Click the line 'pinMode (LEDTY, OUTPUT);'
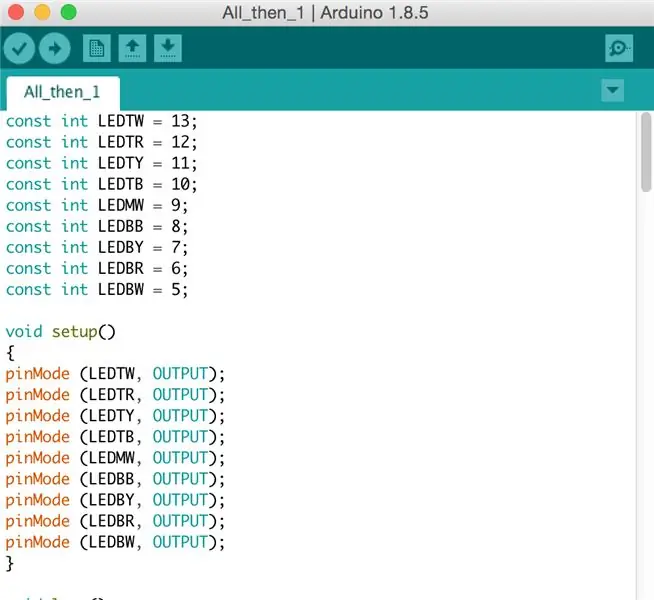The height and width of the screenshot is (600, 654). pyautogui.click(x=115, y=416)
